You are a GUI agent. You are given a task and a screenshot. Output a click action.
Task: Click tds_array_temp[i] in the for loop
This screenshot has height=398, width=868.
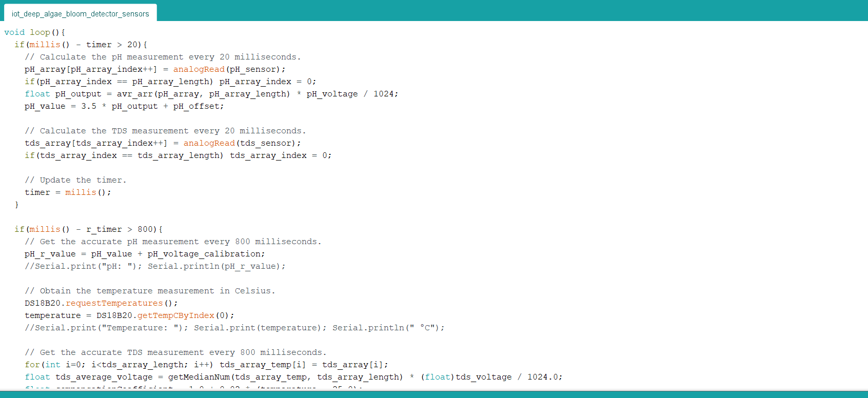[x=262, y=365]
